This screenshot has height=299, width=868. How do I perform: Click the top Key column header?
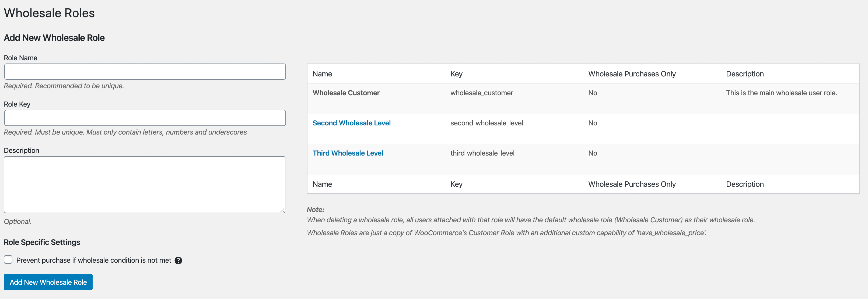(x=456, y=74)
